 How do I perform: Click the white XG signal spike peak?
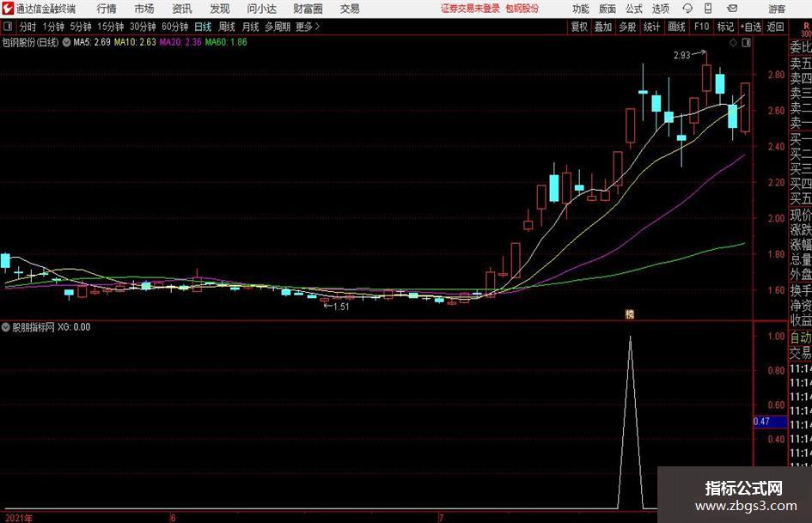tap(630, 338)
